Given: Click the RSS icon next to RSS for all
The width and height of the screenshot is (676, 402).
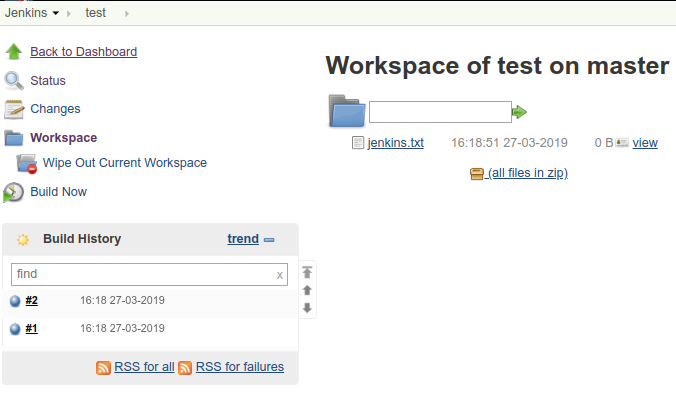Looking at the screenshot, I should (x=103, y=367).
